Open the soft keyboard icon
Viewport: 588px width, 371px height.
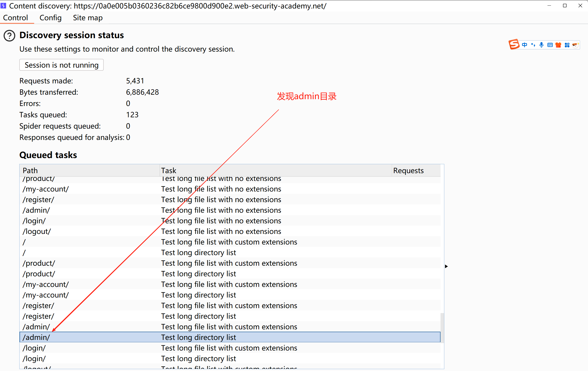tap(550, 45)
